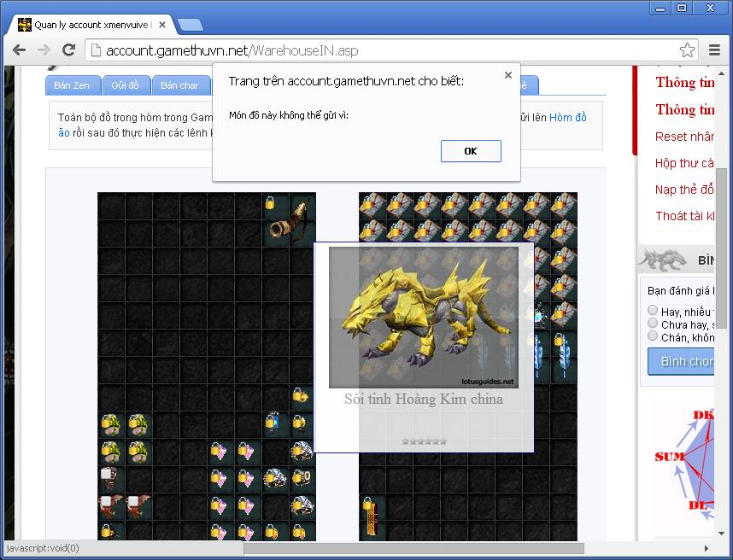
Task: Click the 'Sói tinh Hoàng Kim china' item name
Action: click(x=424, y=399)
